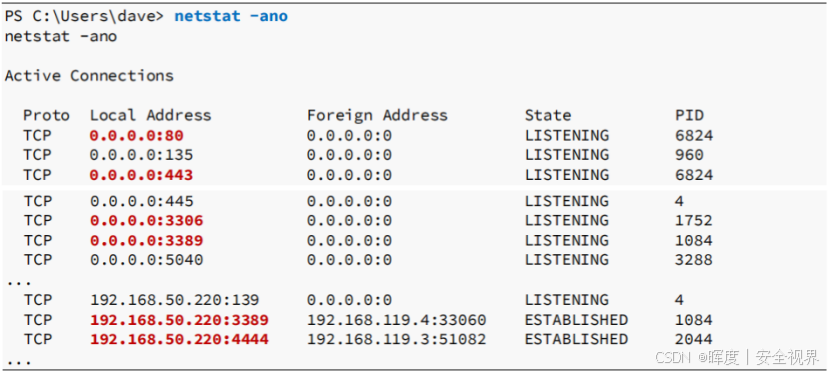Click the blue netstat -ano command
The width and height of the screenshot is (831, 373).
point(231,16)
